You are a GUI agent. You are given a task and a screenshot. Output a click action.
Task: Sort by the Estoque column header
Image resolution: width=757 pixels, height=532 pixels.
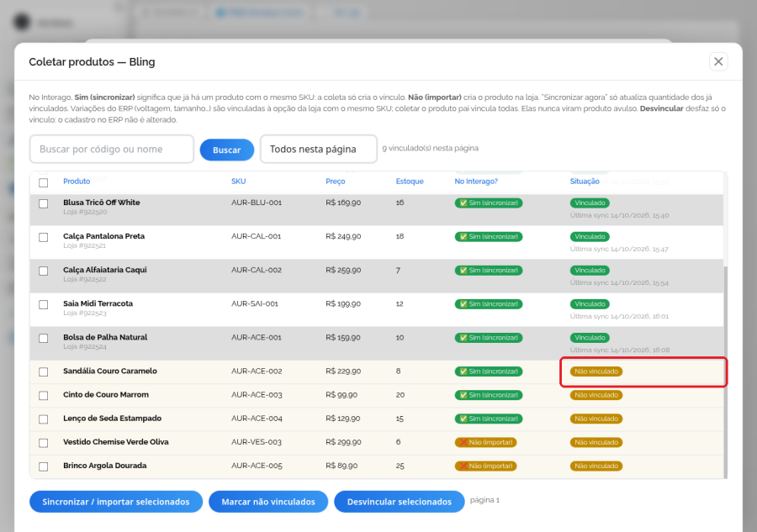click(410, 182)
